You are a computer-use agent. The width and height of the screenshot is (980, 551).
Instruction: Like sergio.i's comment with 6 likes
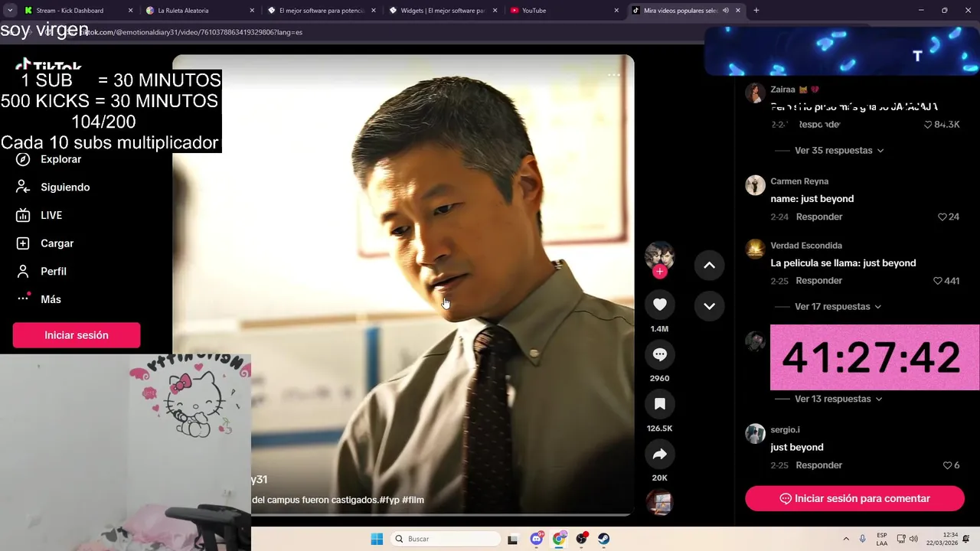click(947, 465)
